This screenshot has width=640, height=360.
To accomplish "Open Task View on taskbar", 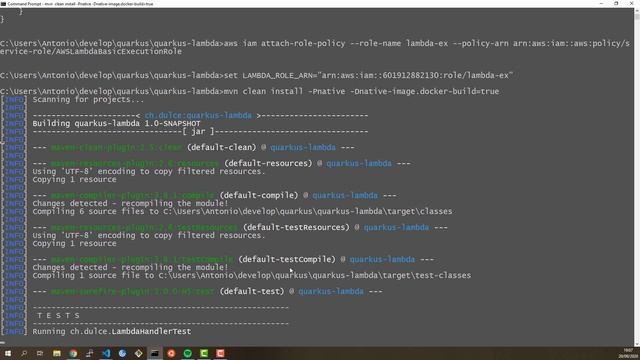I will [x=40, y=353].
